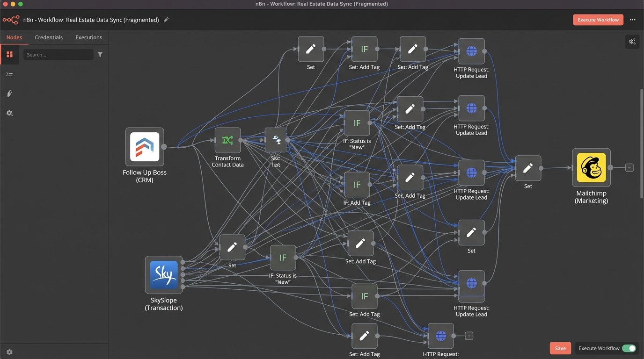
Task: Click the filter icon beside the search box
Action: (100, 55)
